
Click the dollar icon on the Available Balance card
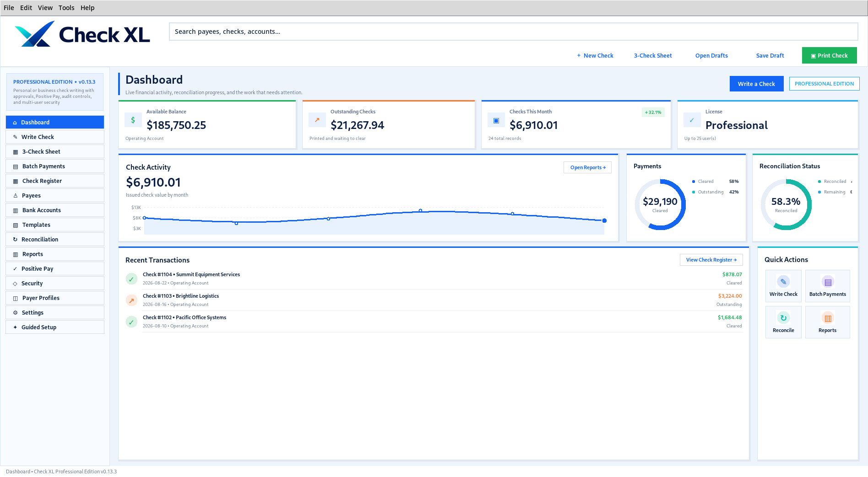click(x=133, y=120)
